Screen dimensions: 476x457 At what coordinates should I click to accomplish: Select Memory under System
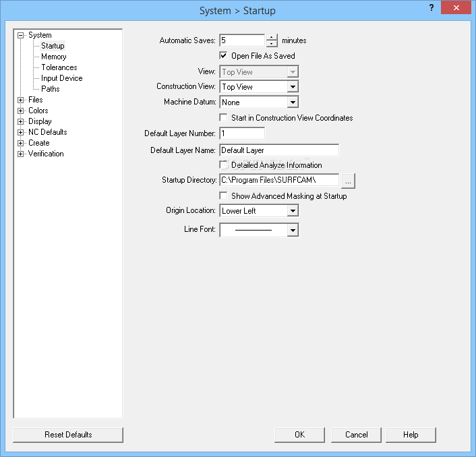point(54,57)
